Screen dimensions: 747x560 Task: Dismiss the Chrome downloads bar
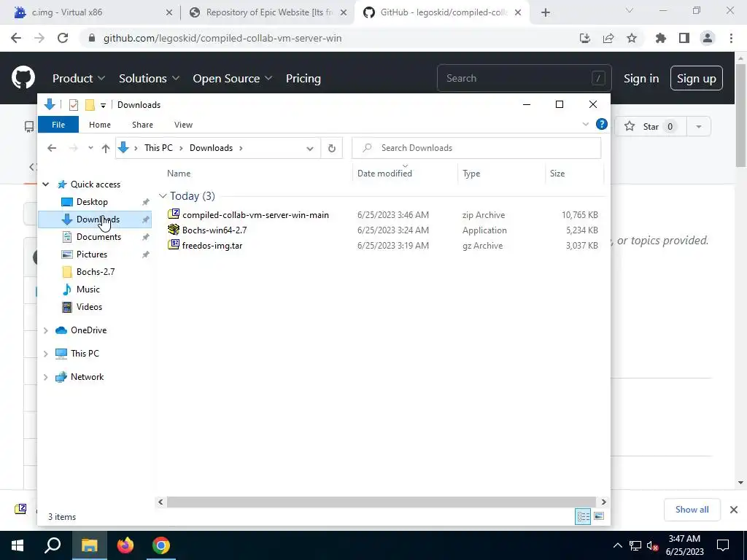pyautogui.click(x=734, y=510)
